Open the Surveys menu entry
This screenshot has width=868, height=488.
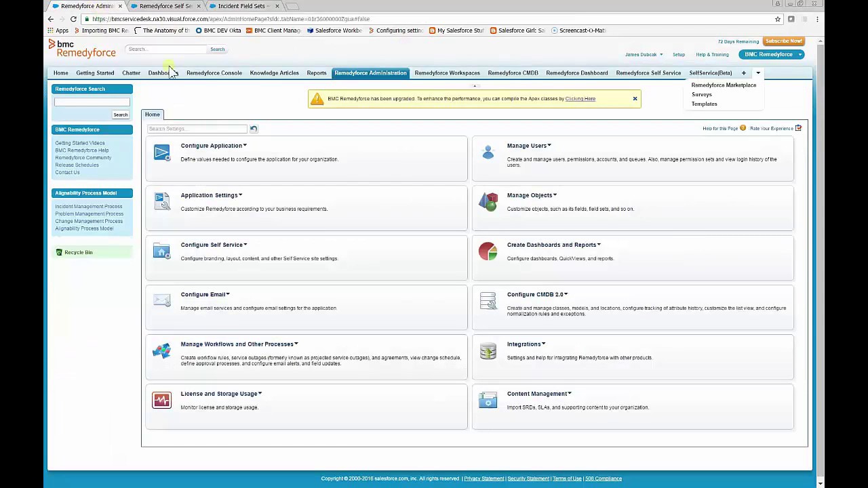point(701,95)
